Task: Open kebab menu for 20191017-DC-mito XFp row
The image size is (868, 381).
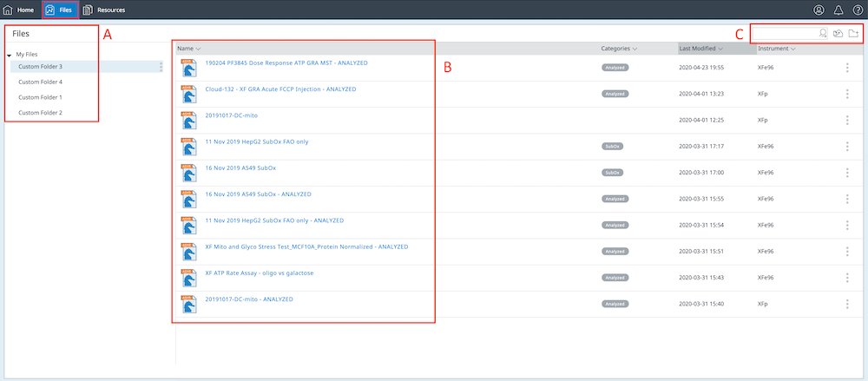Action: pyautogui.click(x=847, y=120)
